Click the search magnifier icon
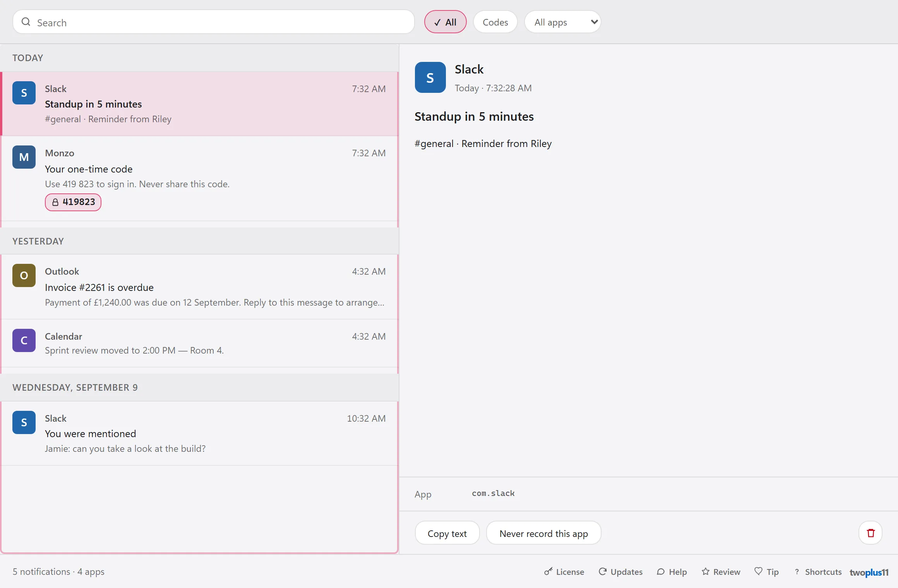The height and width of the screenshot is (588, 898). point(26,22)
